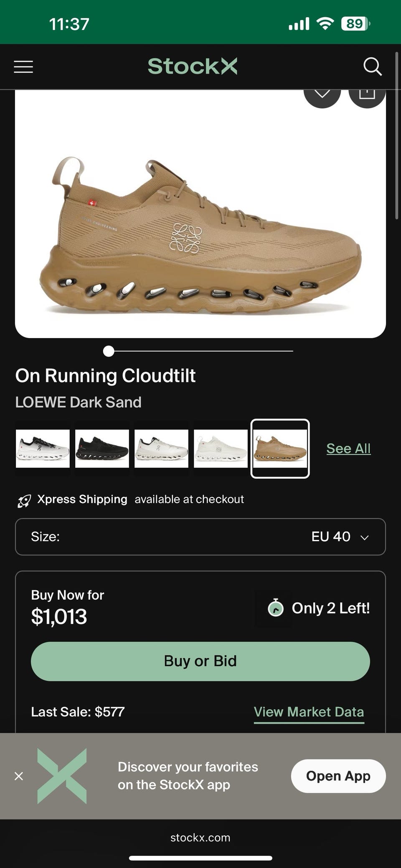
Task: Select the black and white Cloudtilt thumbnail
Action: click(43, 448)
